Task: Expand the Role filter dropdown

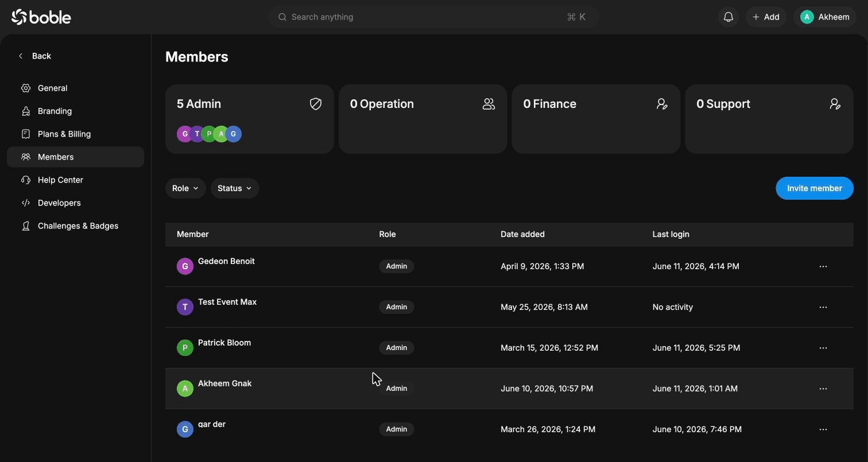Action: coord(185,188)
